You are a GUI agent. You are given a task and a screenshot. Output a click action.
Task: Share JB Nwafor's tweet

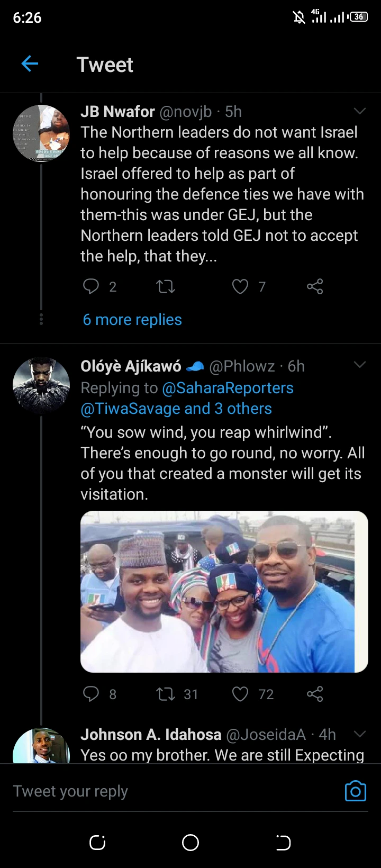pyautogui.click(x=315, y=286)
